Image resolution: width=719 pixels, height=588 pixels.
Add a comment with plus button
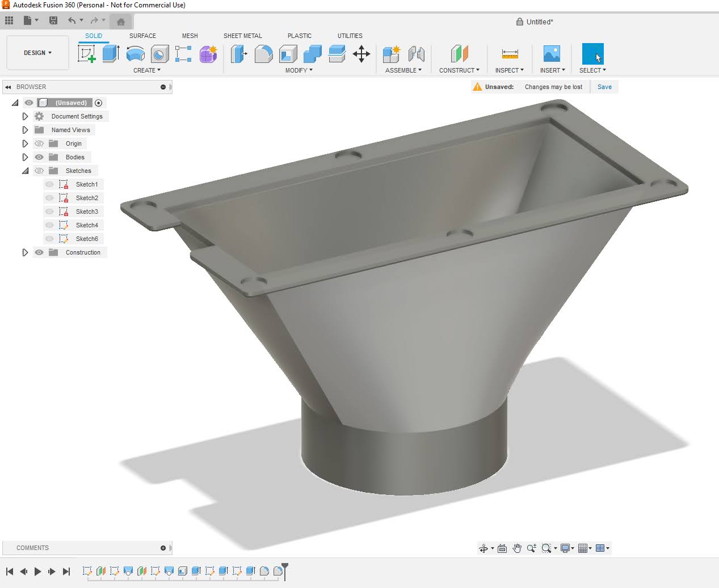click(x=163, y=548)
